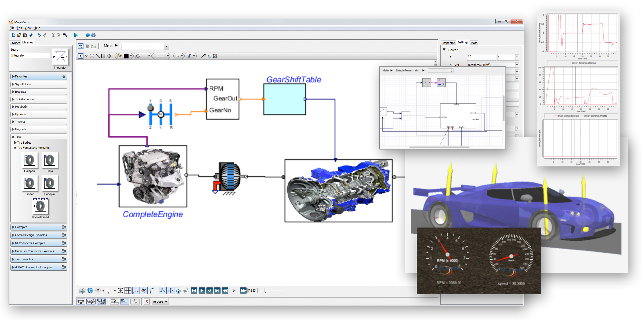The image size is (644, 320).
Task: Run the simulation with play arrow
Action: 76,35
